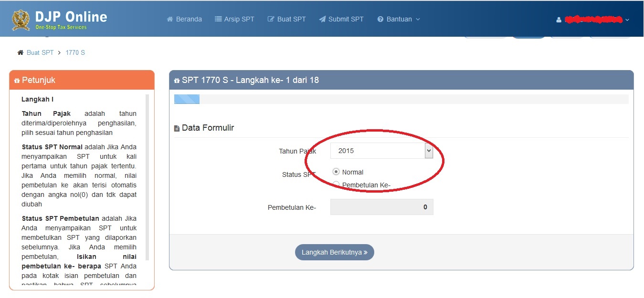This screenshot has height=298, width=644.
Task: Click the paper-plane icon for Submit SPT
Action: coord(323,19)
